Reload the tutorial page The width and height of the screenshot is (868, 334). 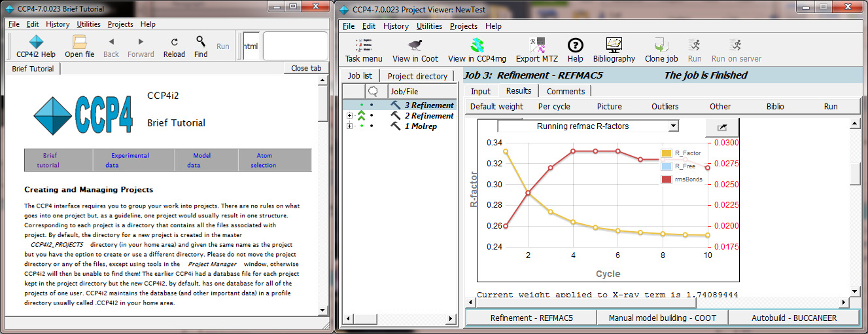174,46
